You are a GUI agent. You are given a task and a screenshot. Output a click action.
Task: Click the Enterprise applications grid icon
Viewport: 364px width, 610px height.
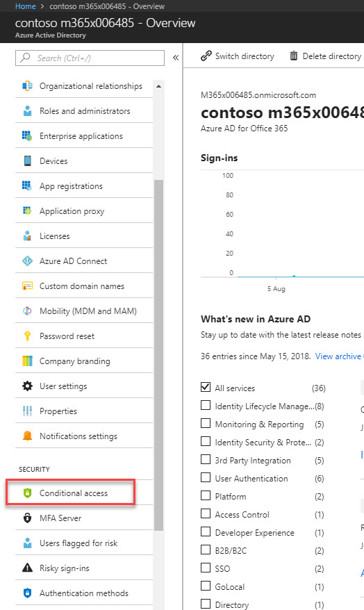tap(27, 135)
